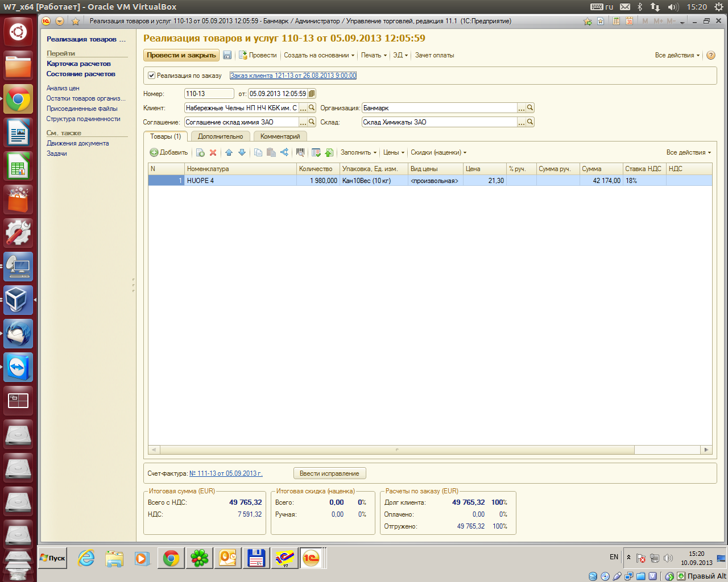728x582 pixels.
Task: Click the Номенклатура column header
Action: point(241,169)
